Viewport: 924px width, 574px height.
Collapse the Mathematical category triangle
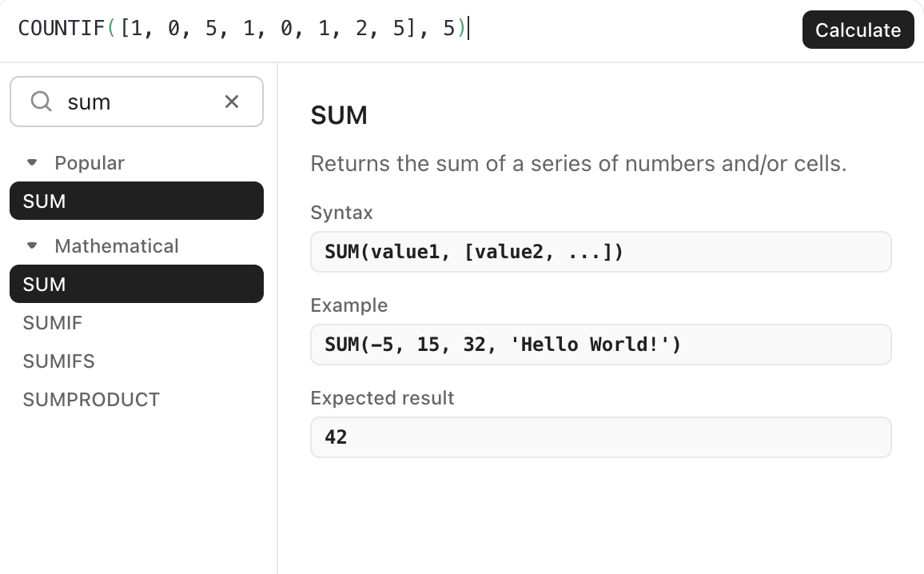point(31,246)
